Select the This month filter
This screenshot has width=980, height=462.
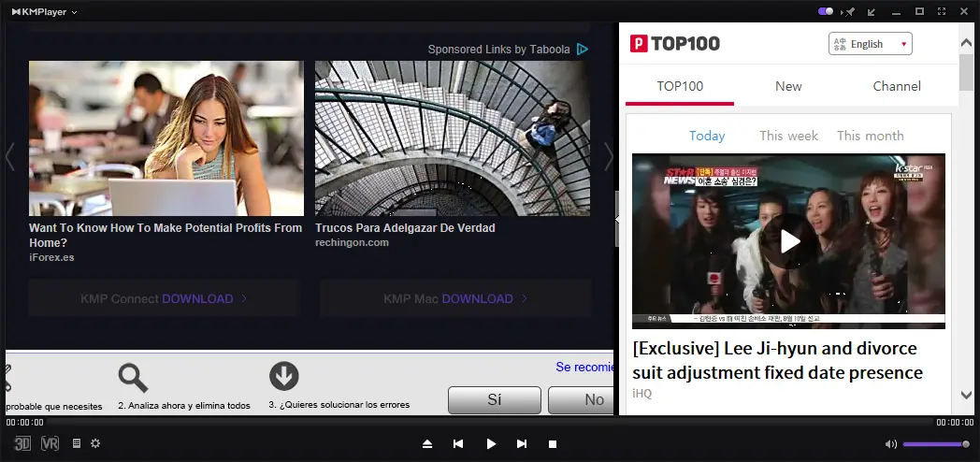[870, 136]
